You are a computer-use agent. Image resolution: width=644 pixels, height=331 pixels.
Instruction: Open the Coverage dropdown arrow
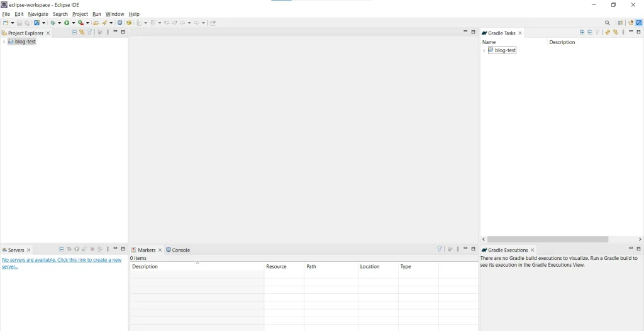(x=87, y=23)
